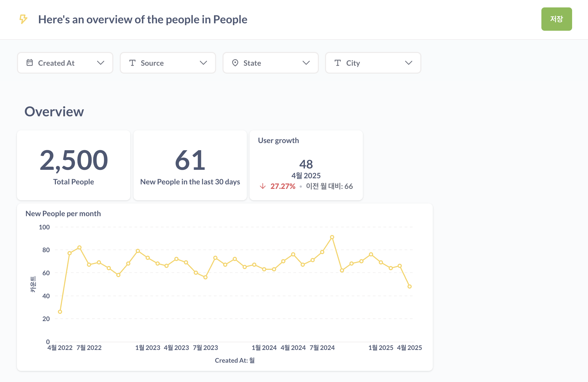Click the first data point at 4월 2022

(x=60, y=312)
